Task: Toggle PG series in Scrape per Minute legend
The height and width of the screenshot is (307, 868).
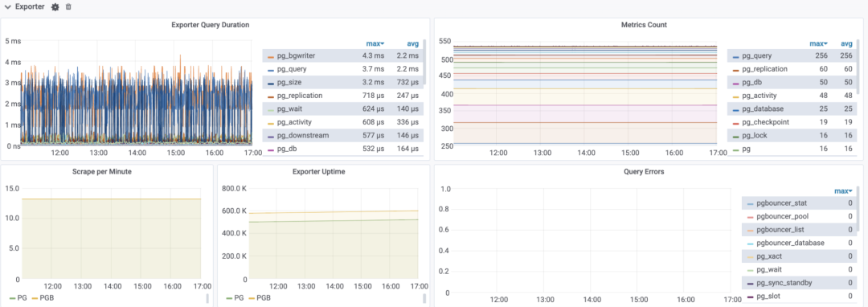Action: click(x=23, y=297)
